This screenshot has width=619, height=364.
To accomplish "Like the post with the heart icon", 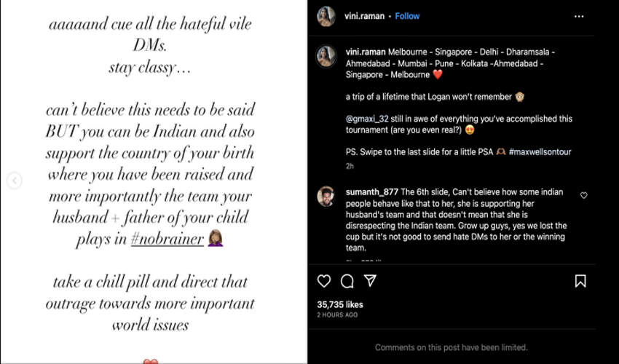I will (325, 281).
